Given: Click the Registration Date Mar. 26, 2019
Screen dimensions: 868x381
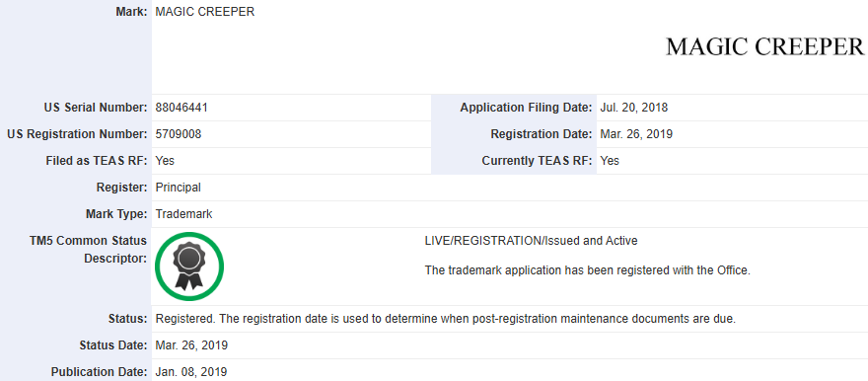Looking at the screenshot, I should point(636,134).
